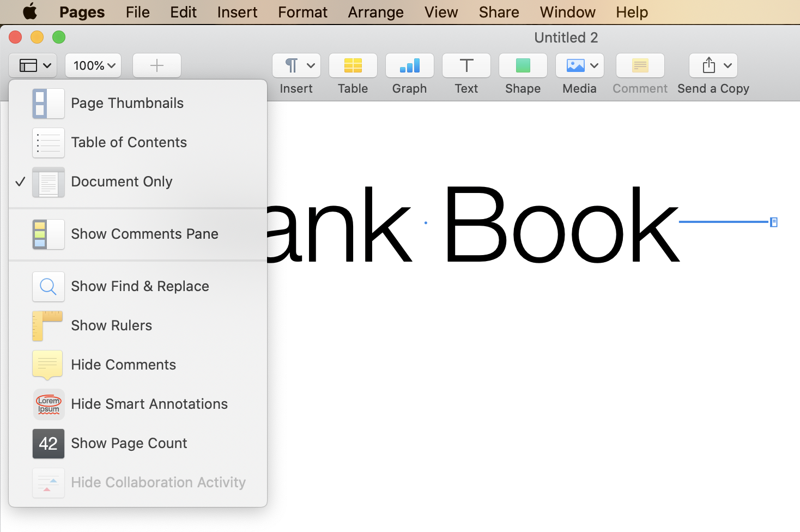
Task: Click the Comment toolbar icon
Action: click(x=640, y=65)
